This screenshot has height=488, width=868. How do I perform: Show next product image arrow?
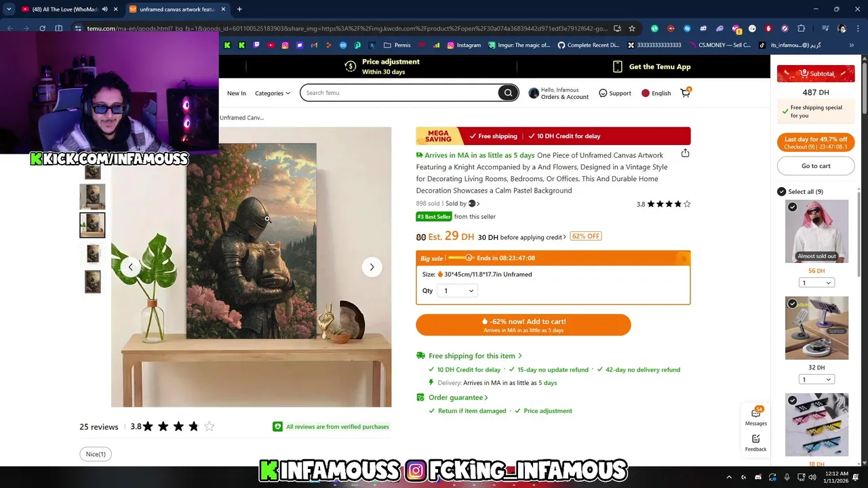pyautogui.click(x=372, y=267)
